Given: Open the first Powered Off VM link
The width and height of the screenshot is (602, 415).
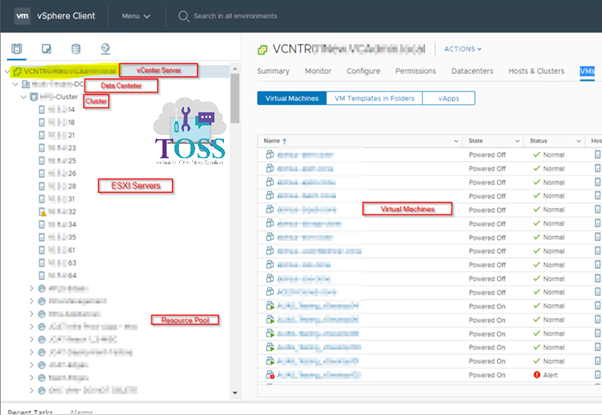Looking at the screenshot, I should coord(305,155).
